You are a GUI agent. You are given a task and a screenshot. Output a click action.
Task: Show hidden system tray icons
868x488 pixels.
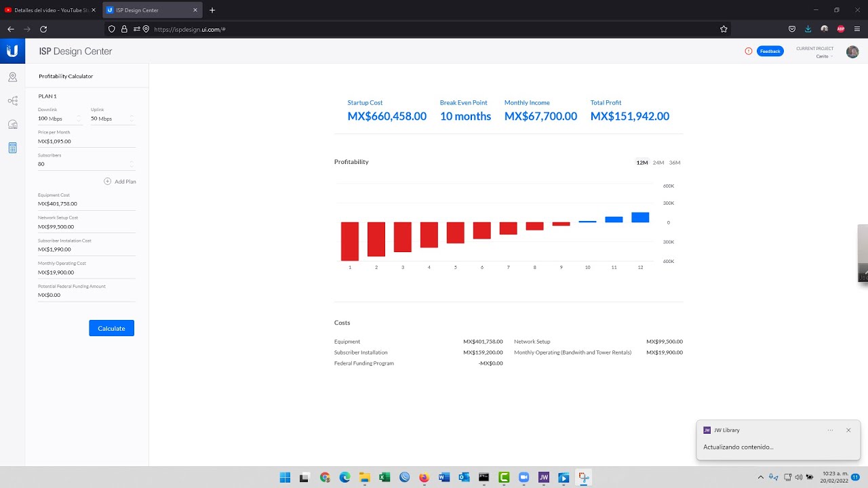click(761, 477)
